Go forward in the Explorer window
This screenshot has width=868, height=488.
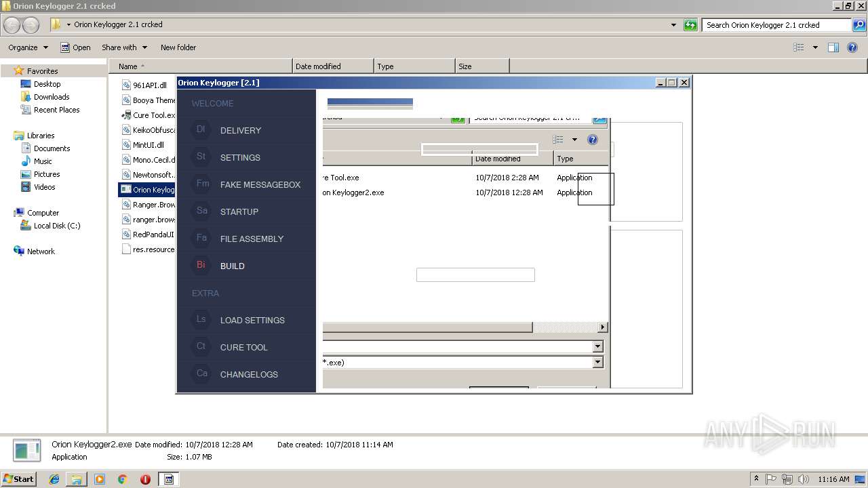pos(31,25)
